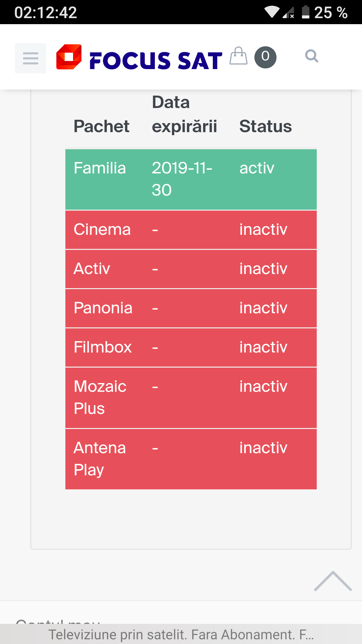The height and width of the screenshot is (644, 362).
Task: Tap the cart item count badge
Action: pos(265,57)
